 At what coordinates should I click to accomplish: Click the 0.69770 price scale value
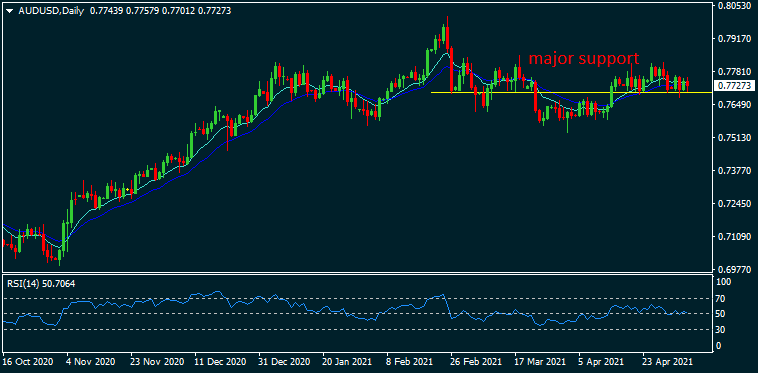pyautogui.click(x=734, y=269)
